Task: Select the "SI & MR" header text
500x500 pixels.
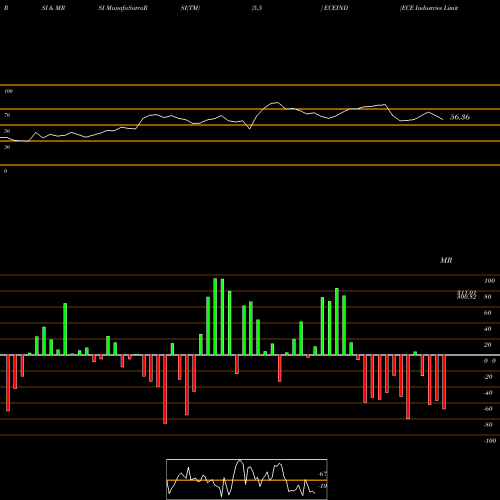Action: pos(53,8)
